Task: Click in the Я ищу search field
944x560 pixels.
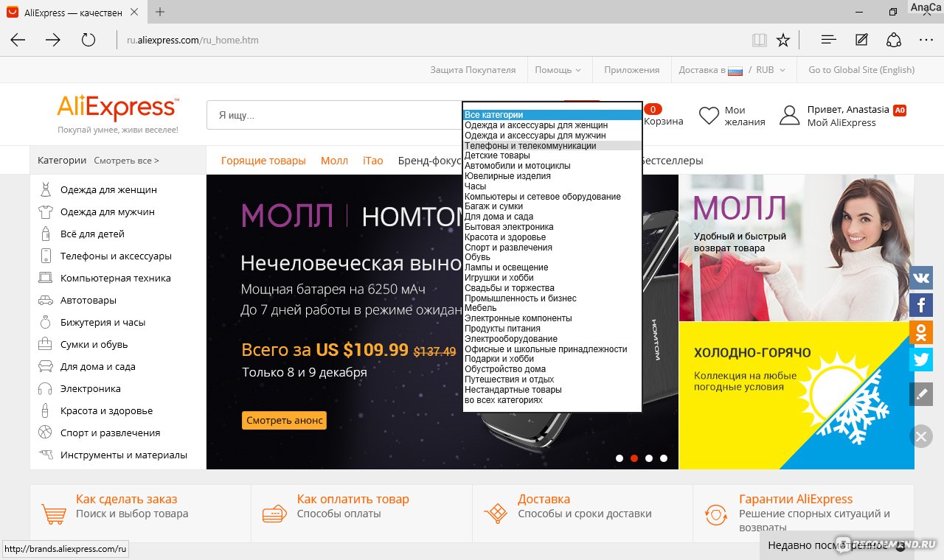Action: tap(334, 115)
